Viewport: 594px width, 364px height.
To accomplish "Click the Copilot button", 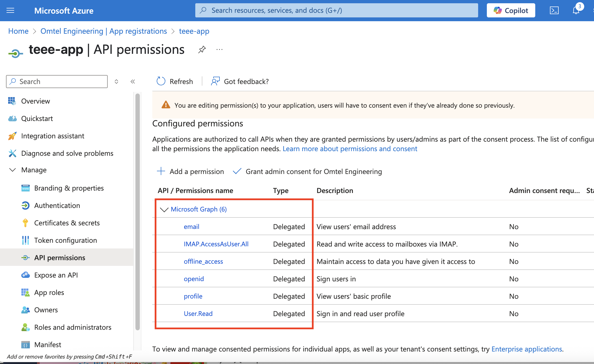I will point(511,11).
